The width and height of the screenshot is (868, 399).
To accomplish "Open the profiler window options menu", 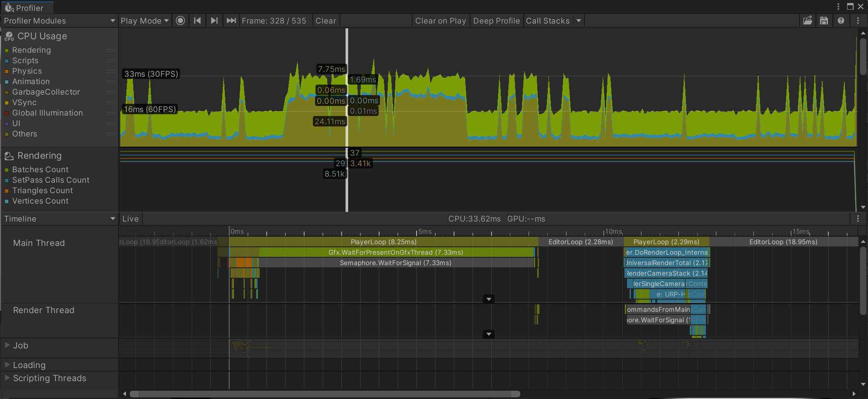I will (858, 20).
